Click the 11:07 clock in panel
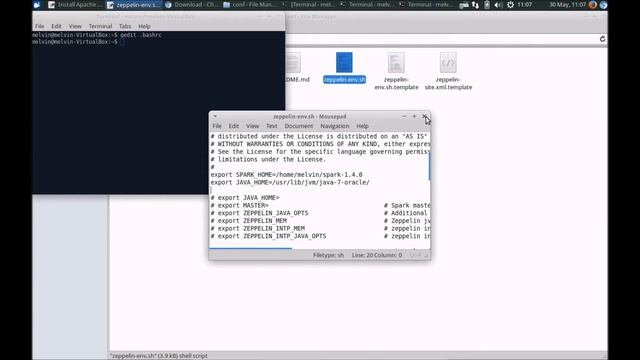 (524, 5)
